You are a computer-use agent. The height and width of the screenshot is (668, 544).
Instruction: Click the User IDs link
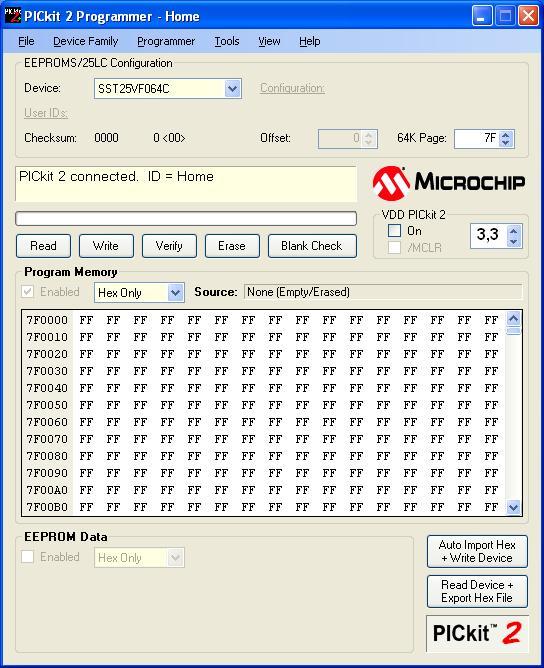[46, 113]
